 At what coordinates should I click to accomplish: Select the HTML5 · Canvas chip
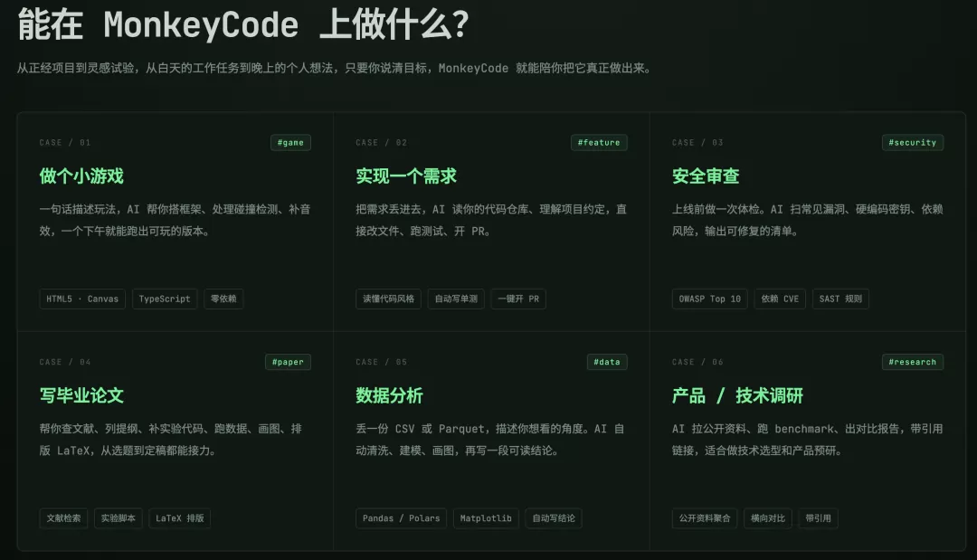(82, 299)
